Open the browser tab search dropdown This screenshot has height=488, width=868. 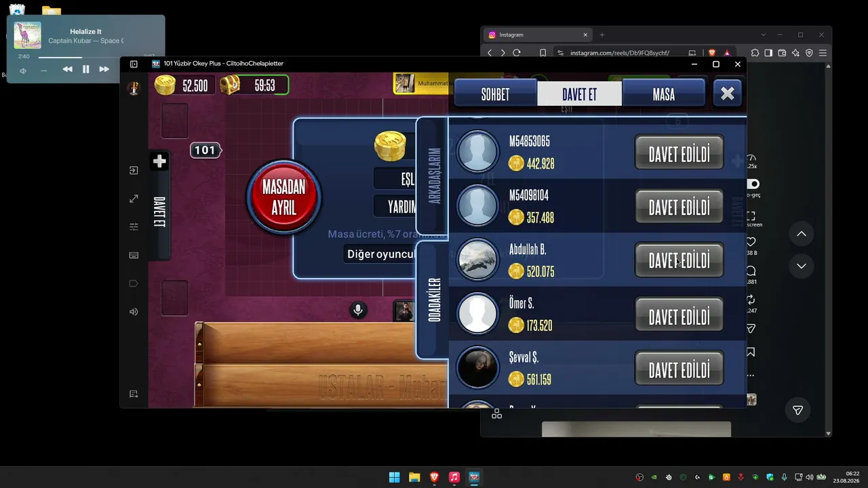coord(764,35)
